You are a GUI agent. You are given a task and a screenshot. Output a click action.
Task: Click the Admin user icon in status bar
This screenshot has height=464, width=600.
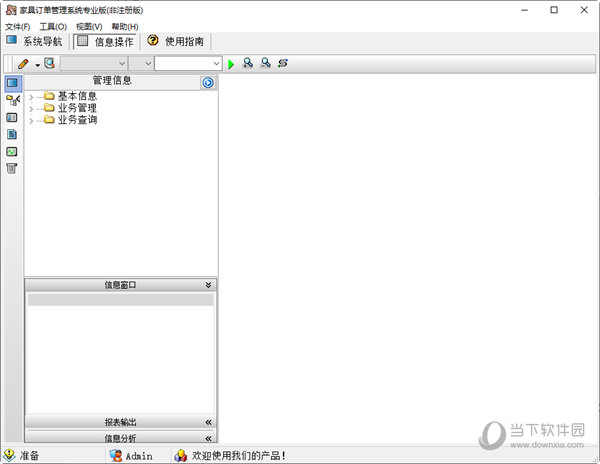click(116, 455)
